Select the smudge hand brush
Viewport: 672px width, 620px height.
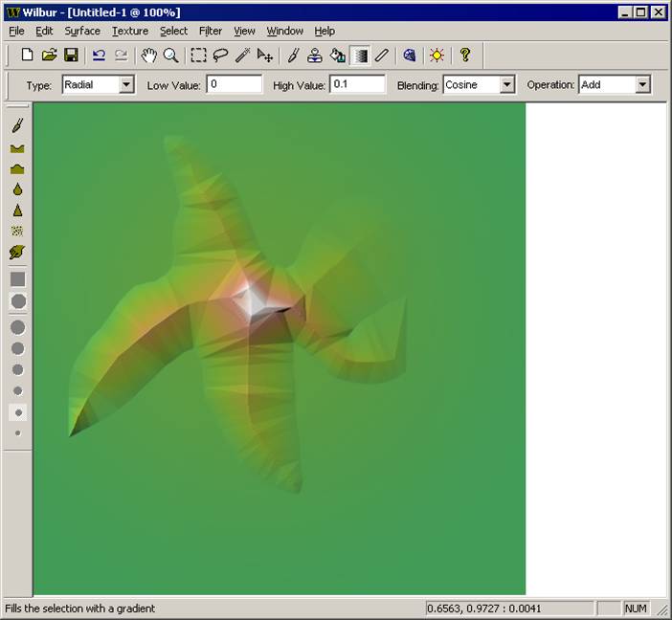17,252
